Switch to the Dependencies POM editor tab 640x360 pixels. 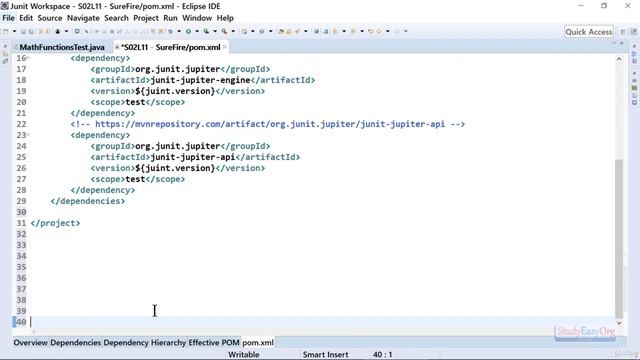click(x=76, y=342)
